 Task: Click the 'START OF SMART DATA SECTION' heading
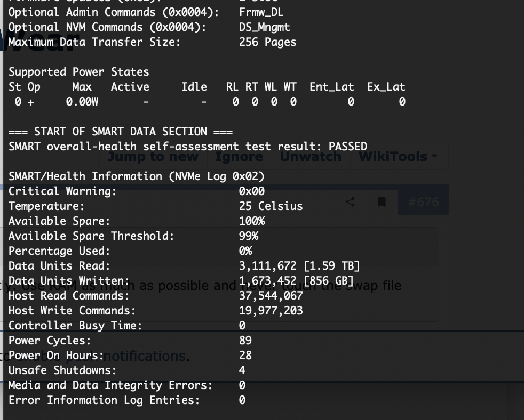point(121,132)
